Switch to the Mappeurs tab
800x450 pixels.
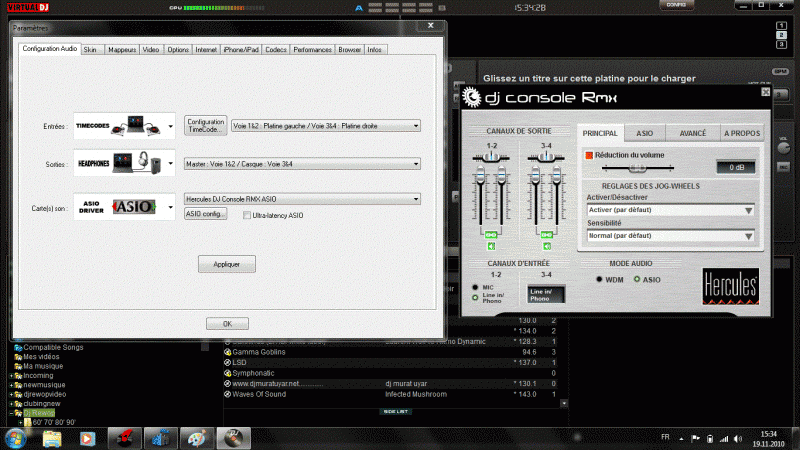(122, 49)
